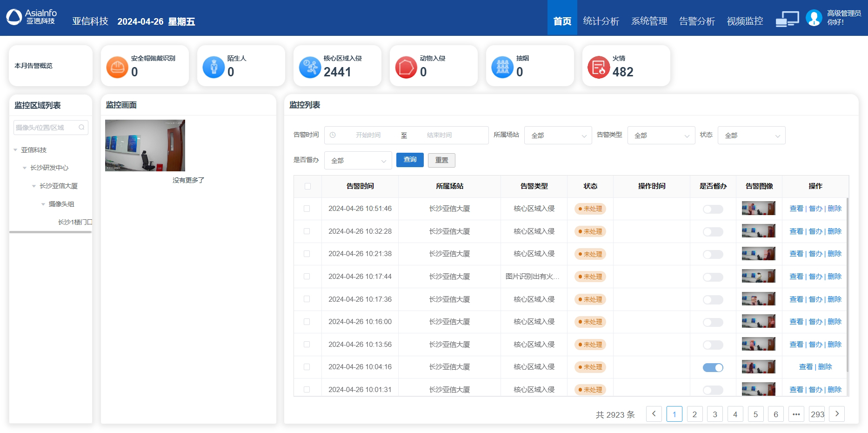Tick the select-all checkbox in table header
Screen dimensions: 868x433
[307, 186]
